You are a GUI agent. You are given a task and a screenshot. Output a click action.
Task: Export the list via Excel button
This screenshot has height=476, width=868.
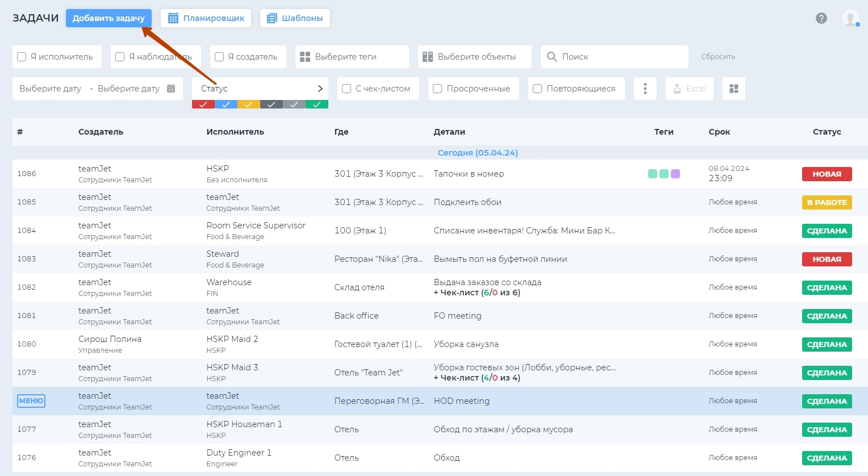pyautogui.click(x=690, y=89)
